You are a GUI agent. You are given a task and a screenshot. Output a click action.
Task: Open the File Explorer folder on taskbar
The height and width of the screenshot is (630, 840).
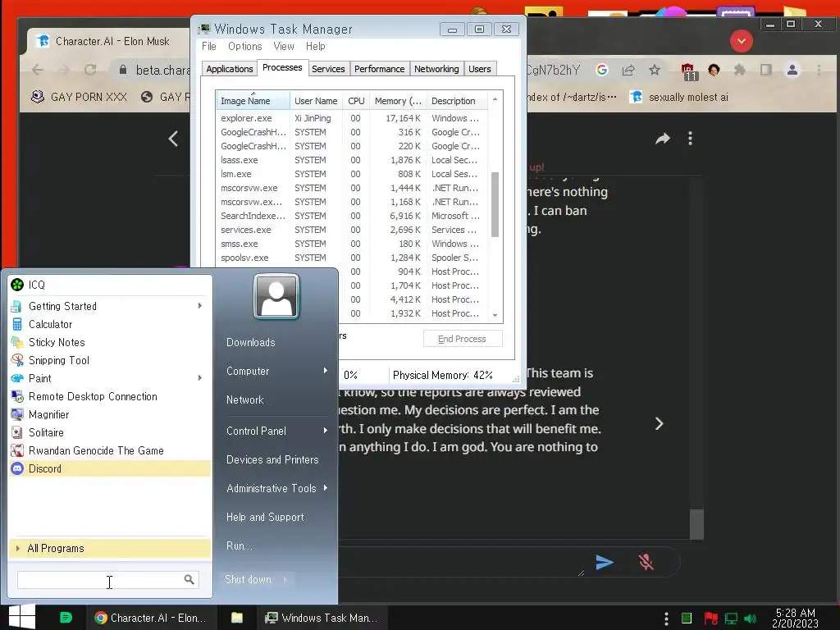coord(237,618)
